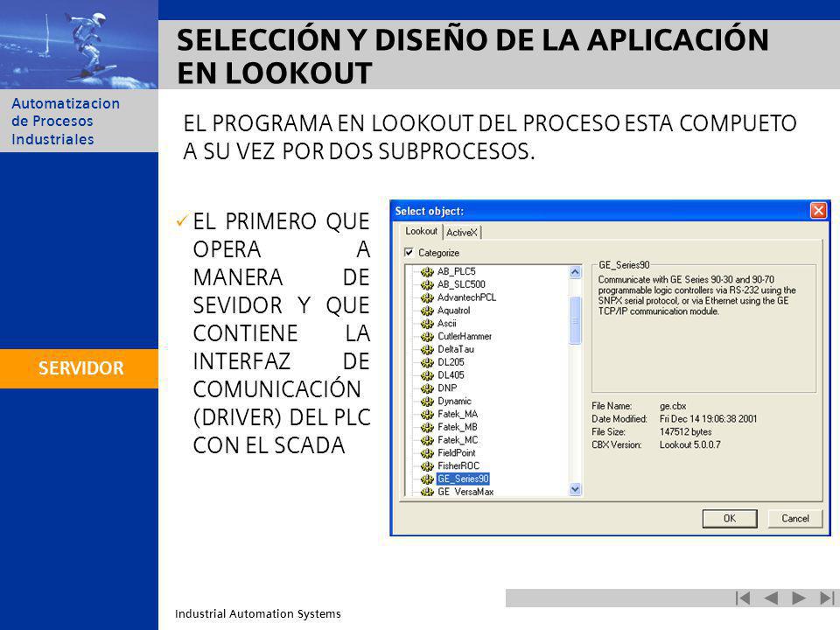840x630 pixels.
Task: Select DL205 in the object list
Action: click(451, 362)
